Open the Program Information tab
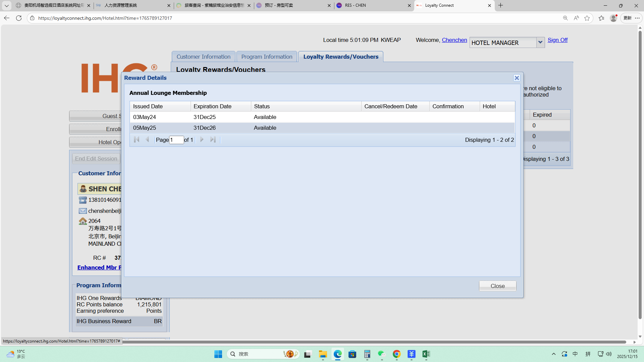Image resolution: width=644 pixels, height=362 pixels. (x=267, y=57)
